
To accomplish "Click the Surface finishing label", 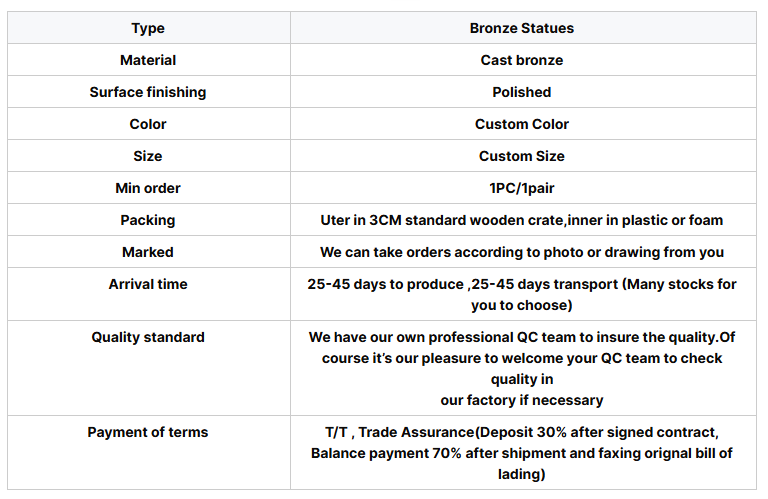I will (x=148, y=92).
